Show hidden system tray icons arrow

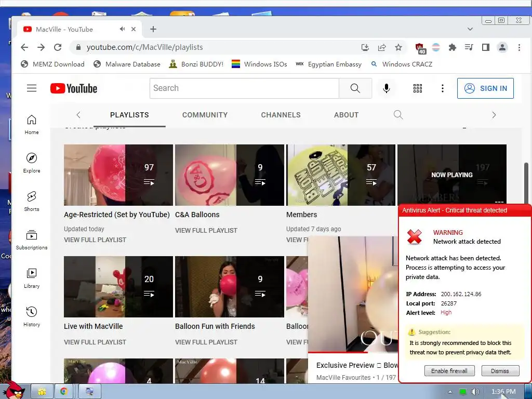point(450,392)
